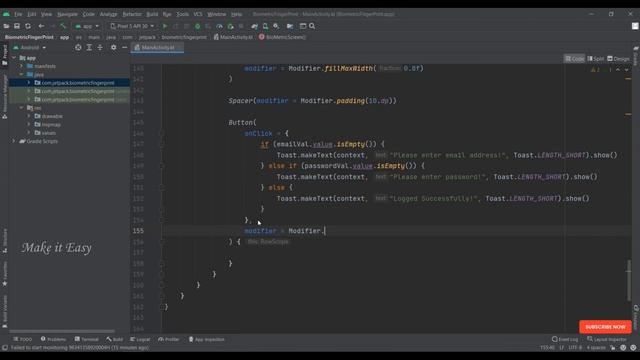The width and height of the screenshot is (640, 360).
Task: Click the UTF-8 encoding status entry
Action: coord(575,348)
